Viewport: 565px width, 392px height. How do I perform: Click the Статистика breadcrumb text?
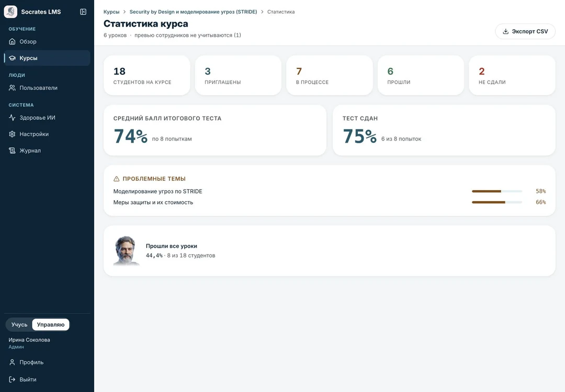(281, 12)
